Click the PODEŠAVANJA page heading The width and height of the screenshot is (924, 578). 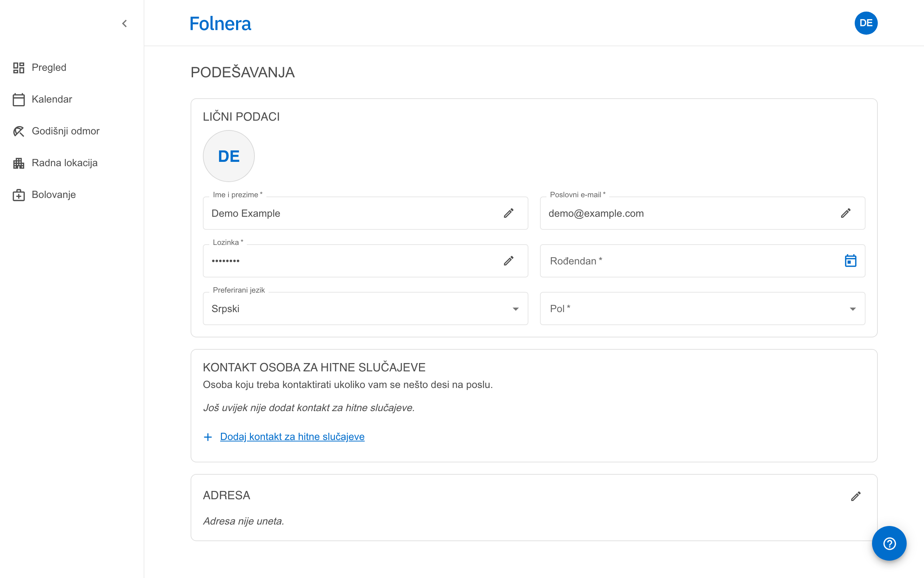click(x=243, y=72)
